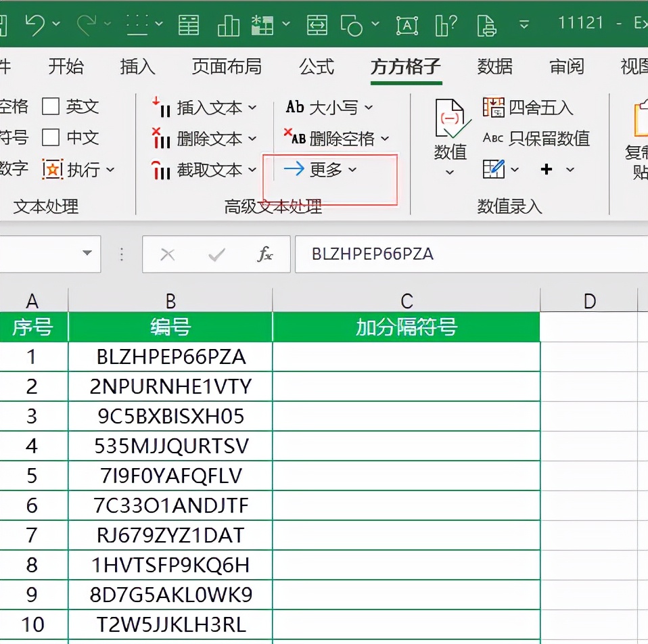Click cell containing T2W5JJKLH3RL
The height and width of the screenshot is (644, 648).
click(170, 625)
